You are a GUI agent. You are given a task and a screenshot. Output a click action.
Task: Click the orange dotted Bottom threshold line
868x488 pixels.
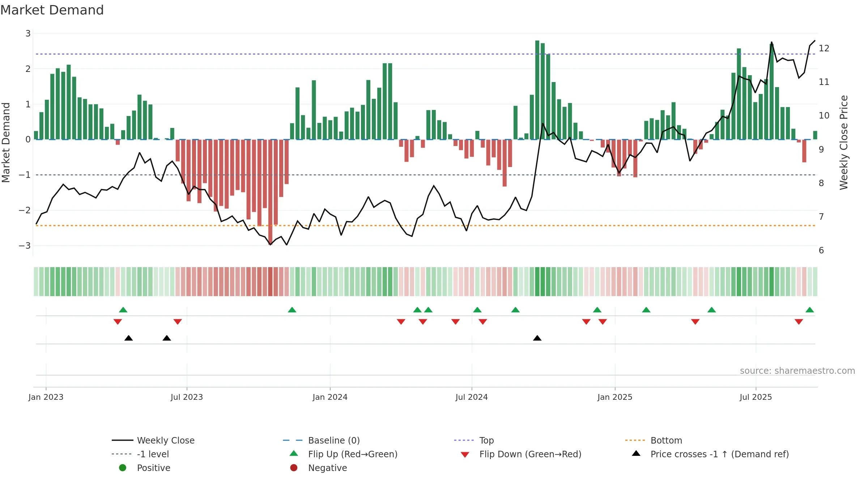[x=425, y=226]
